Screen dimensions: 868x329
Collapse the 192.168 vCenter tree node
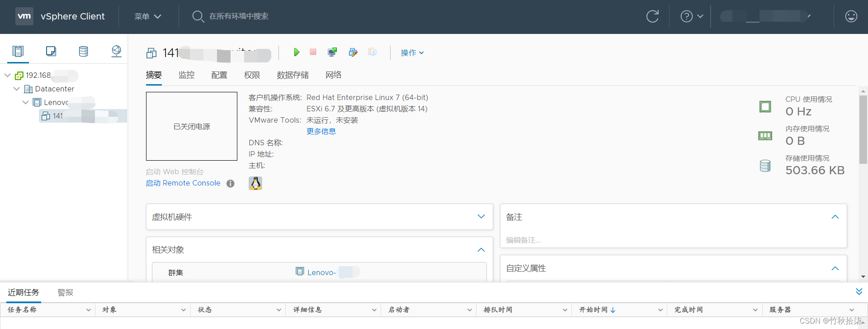coord(8,75)
